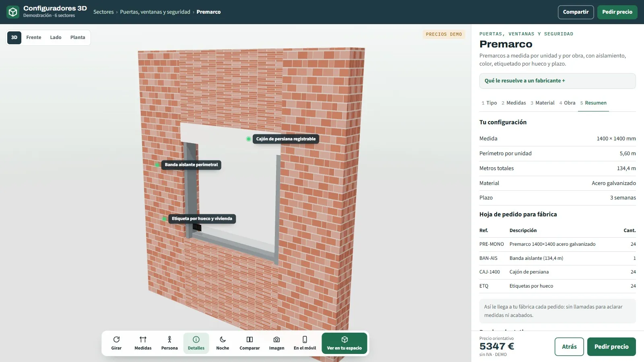
Task: Toggle the Persona scale figure
Action: click(169, 343)
